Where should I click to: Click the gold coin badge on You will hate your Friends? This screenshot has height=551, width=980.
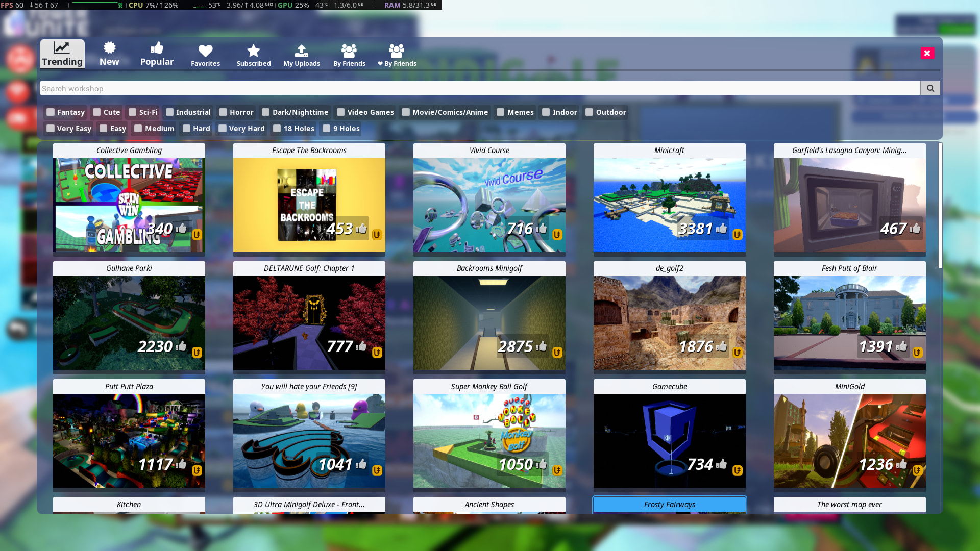(x=377, y=470)
